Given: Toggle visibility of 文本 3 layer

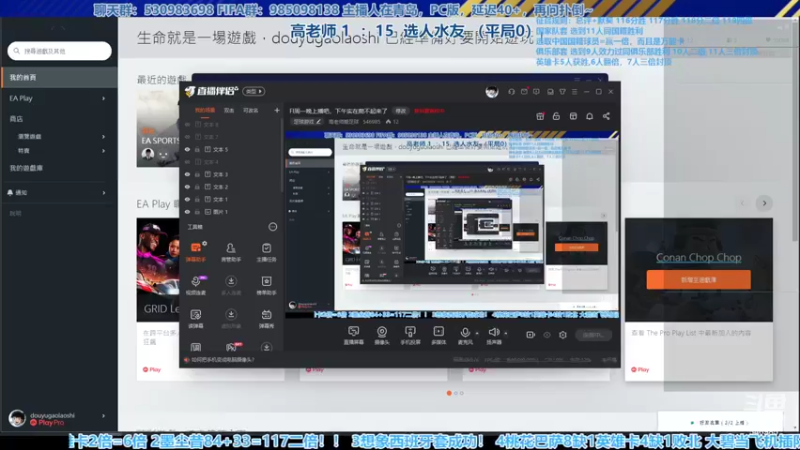Looking at the screenshot, I should tap(187, 174).
